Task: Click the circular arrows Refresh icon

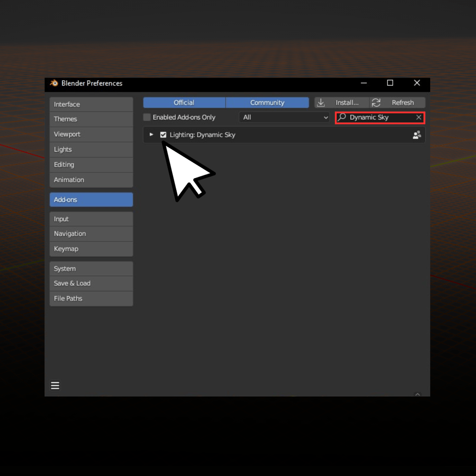Action: pyautogui.click(x=376, y=103)
